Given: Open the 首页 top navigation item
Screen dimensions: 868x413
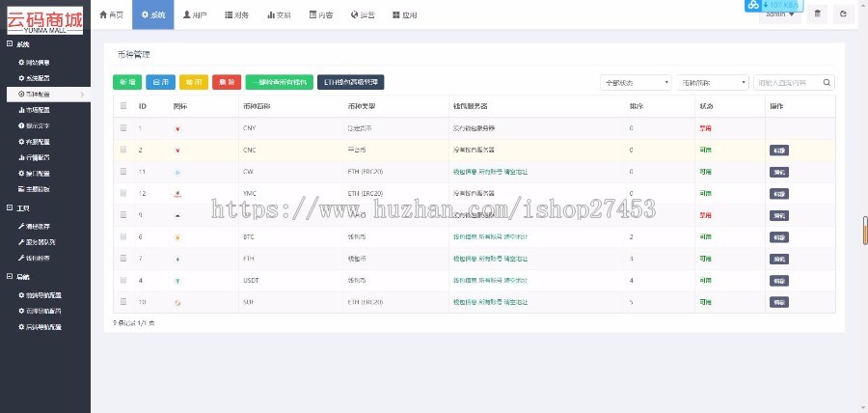Looking at the screenshot, I should tap(111, 14).
